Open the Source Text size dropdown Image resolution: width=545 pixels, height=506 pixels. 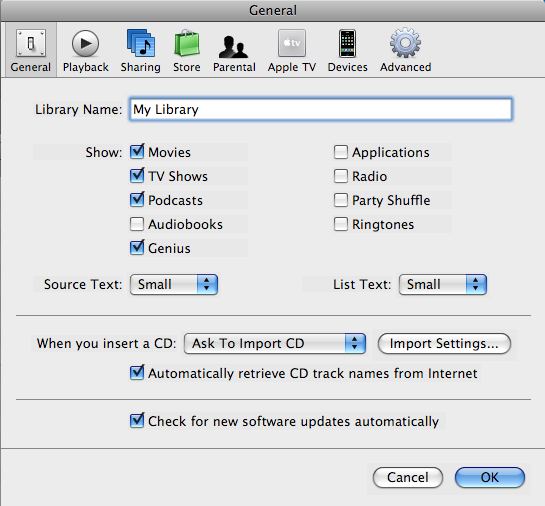pyautogui.click(x=174, y=285)
